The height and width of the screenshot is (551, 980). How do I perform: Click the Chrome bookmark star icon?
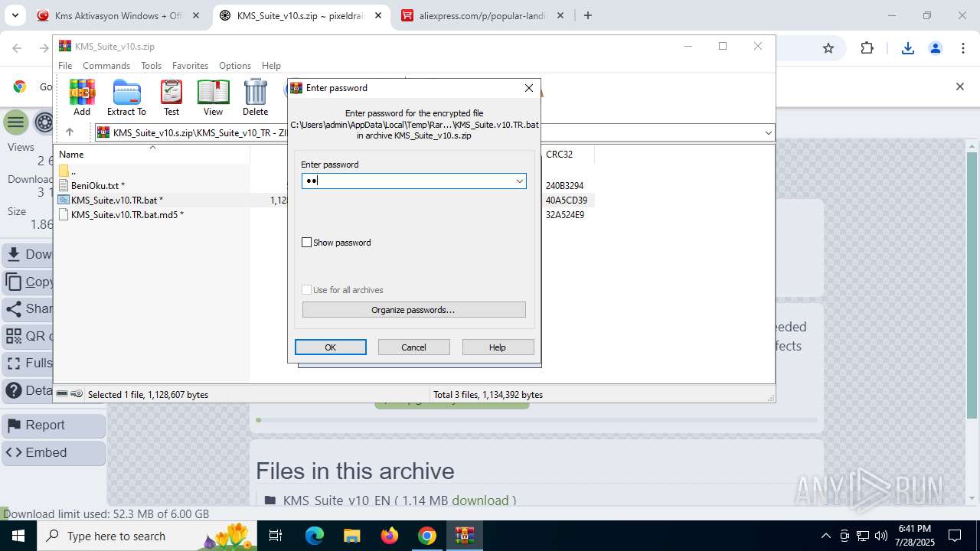[828, 48]
